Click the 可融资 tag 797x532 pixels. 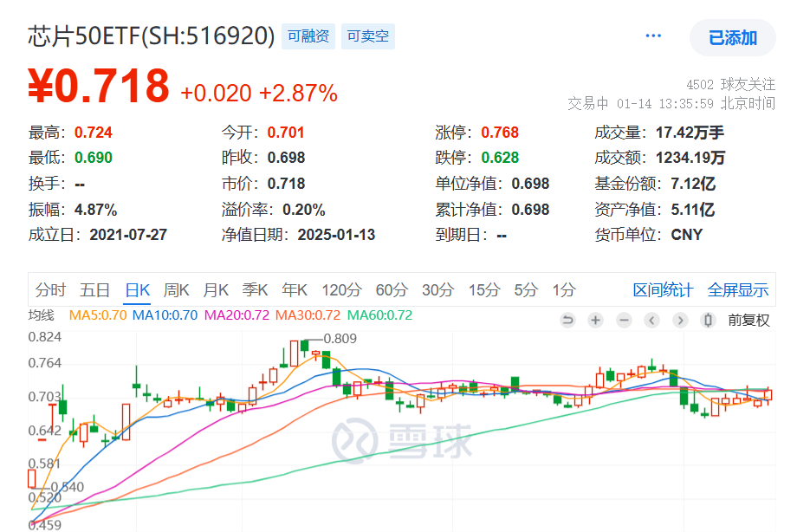tap(309, 36)
